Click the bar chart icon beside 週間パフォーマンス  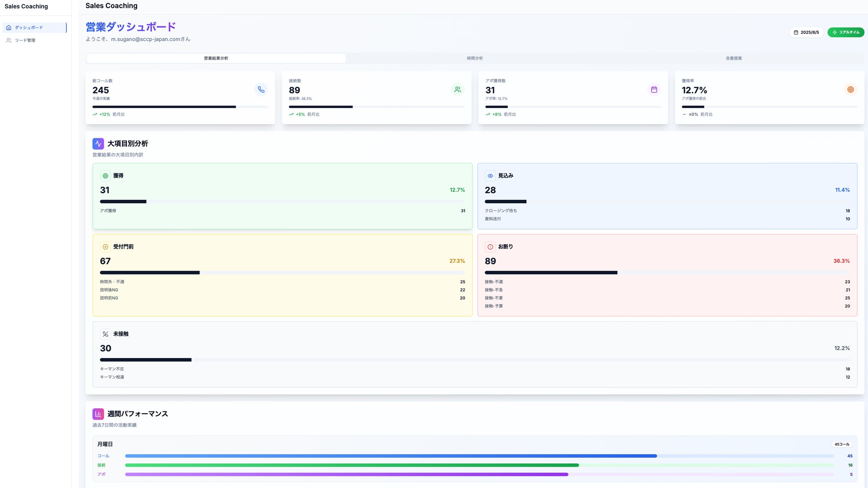[x=98, y=414]
